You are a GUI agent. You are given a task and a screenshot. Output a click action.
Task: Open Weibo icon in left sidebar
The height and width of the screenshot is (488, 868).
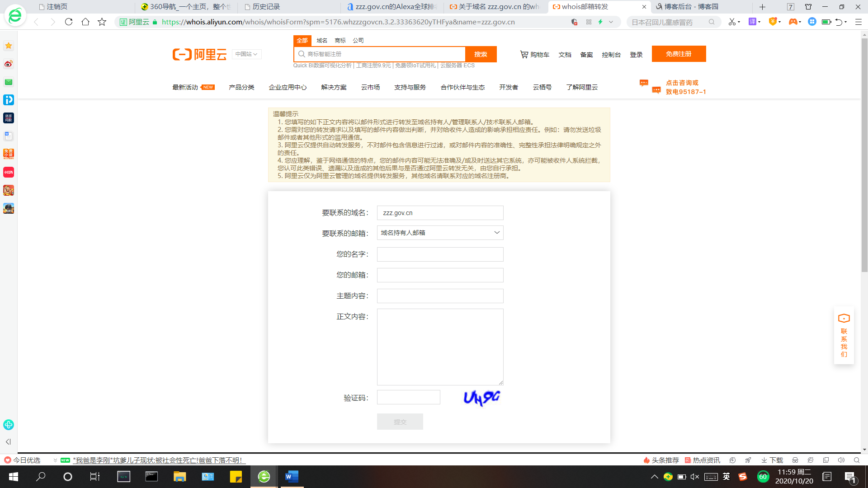9,64
